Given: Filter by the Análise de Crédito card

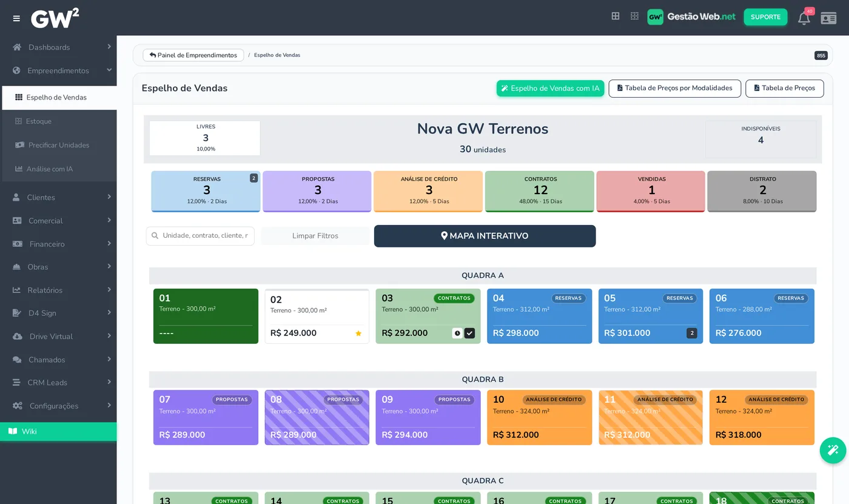Looking at the screenshot, I should click(428, 191).
